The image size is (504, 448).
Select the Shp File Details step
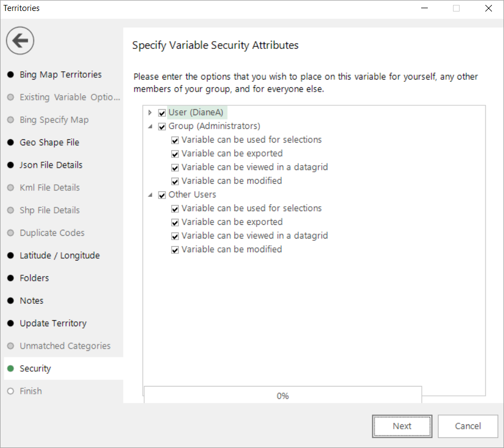point(49,210)
